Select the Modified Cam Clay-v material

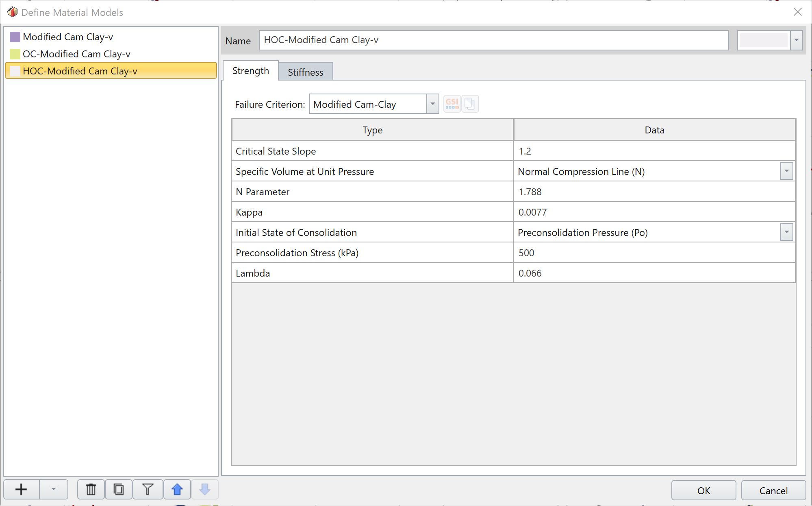click(x=68, y=37)
